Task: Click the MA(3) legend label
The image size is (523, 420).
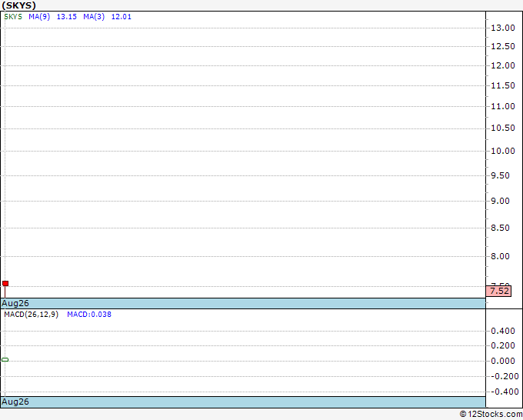Action: (x=94, y=17)
